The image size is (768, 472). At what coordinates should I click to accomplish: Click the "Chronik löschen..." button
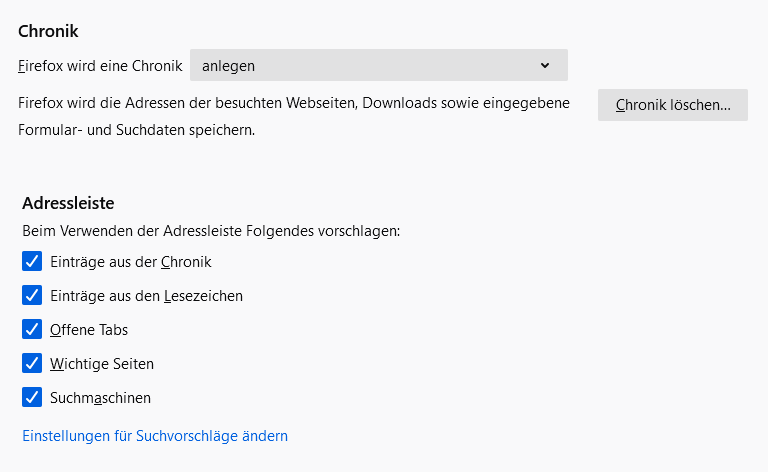tap(672, 105)
